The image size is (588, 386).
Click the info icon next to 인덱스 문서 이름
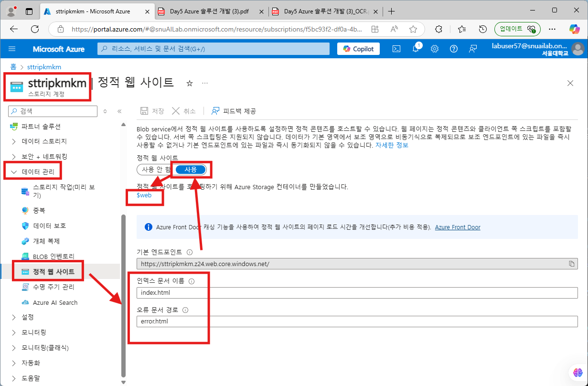pyautogui.click(x=192, y=281)
